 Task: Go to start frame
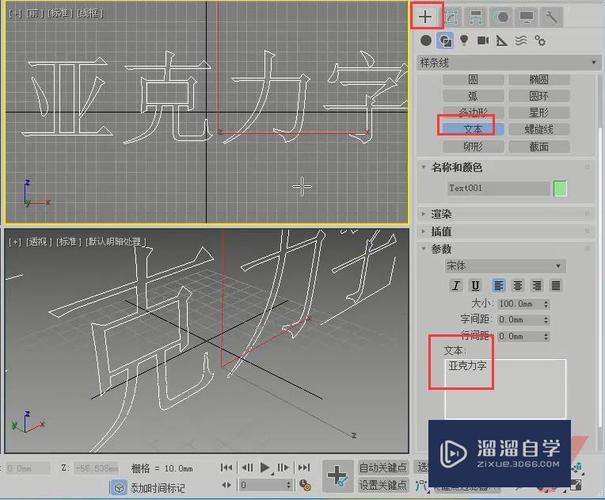coord(226,468)
